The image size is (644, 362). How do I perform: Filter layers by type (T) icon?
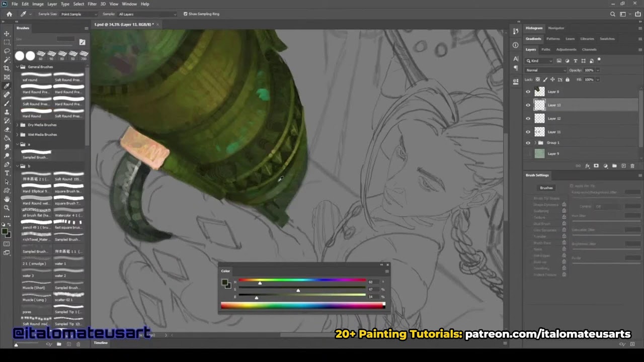575,61
